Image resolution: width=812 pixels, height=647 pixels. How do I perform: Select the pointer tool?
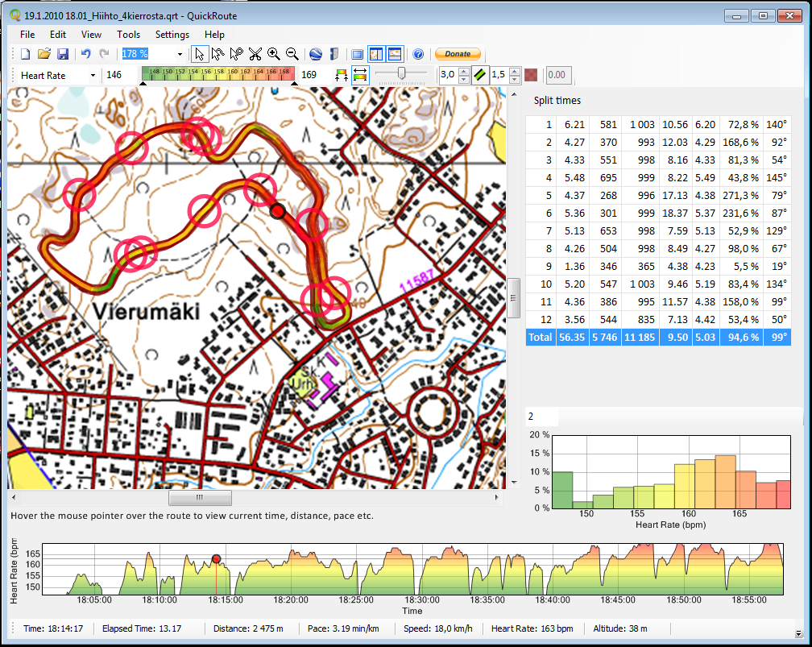pos(200,54)
